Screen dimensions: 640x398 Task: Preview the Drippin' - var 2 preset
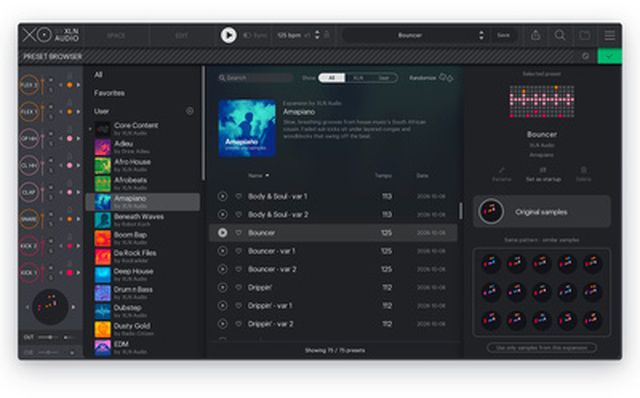[x=222, y=324]
